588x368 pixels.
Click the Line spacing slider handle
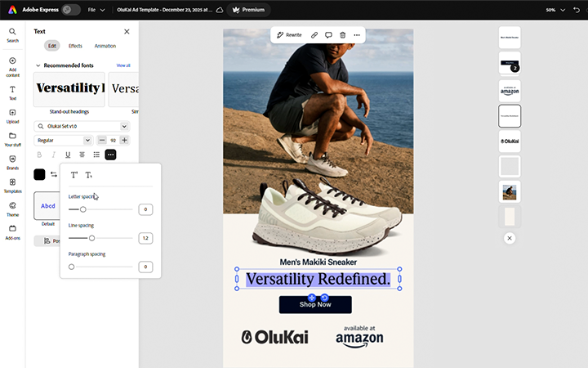pos(91,238)
